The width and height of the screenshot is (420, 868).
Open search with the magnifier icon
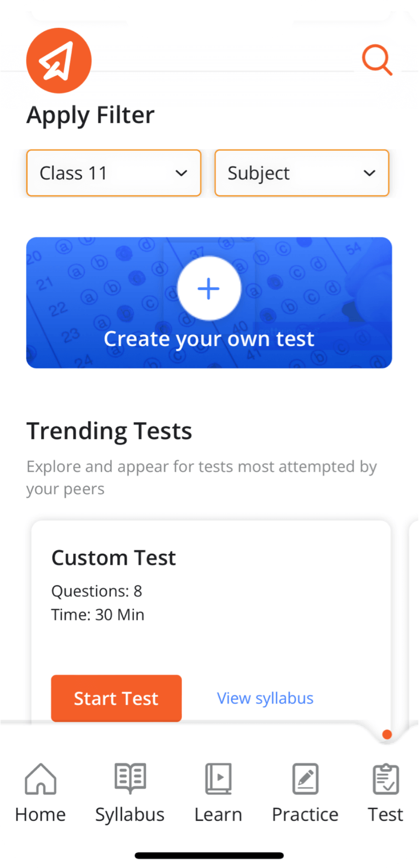point(377,59)
